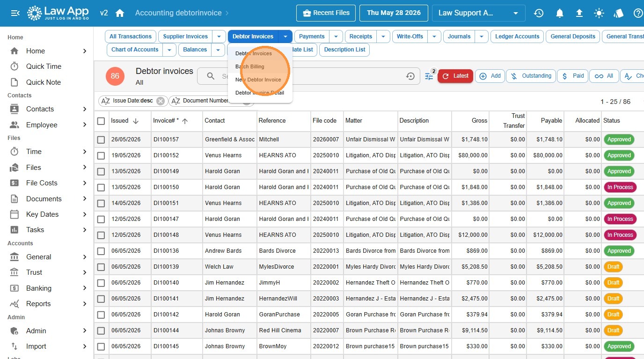Click the cards icon in the top header
This screenshot has height=359, width=644.
[x=619, y=13]
